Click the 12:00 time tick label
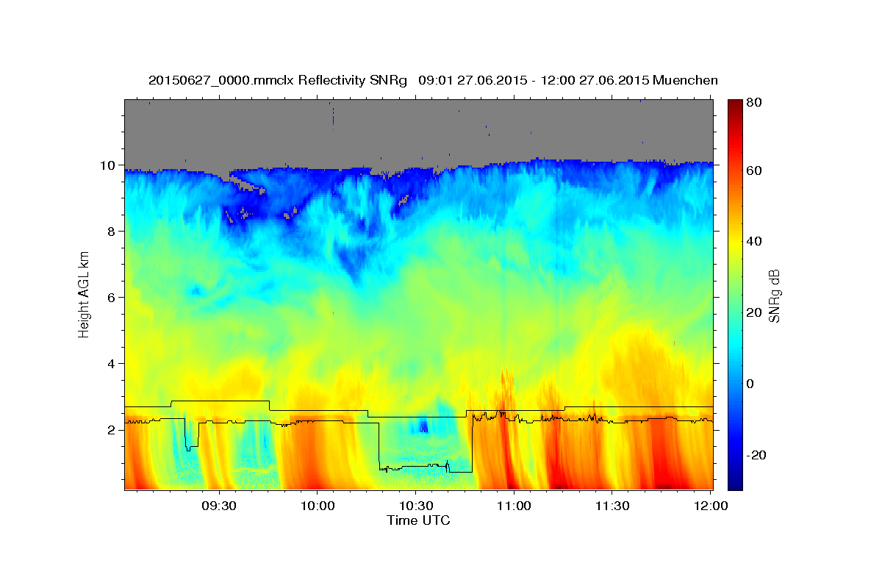Image resolution: width=882 pixels, height=588 pixels. (710, 506)
